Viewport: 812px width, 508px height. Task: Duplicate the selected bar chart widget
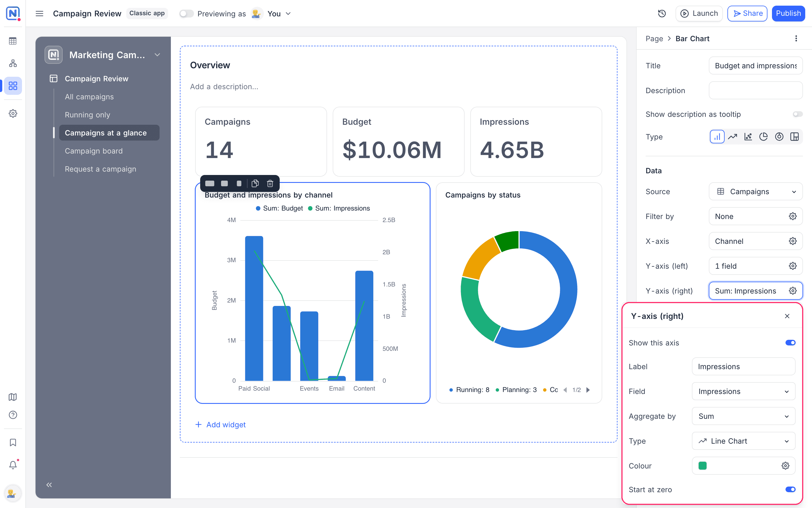pos(255,183)
